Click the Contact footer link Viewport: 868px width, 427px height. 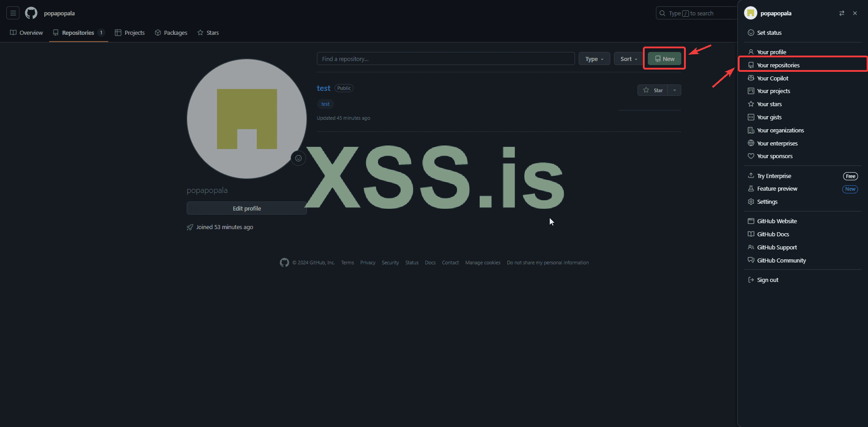tap(450, 263)
